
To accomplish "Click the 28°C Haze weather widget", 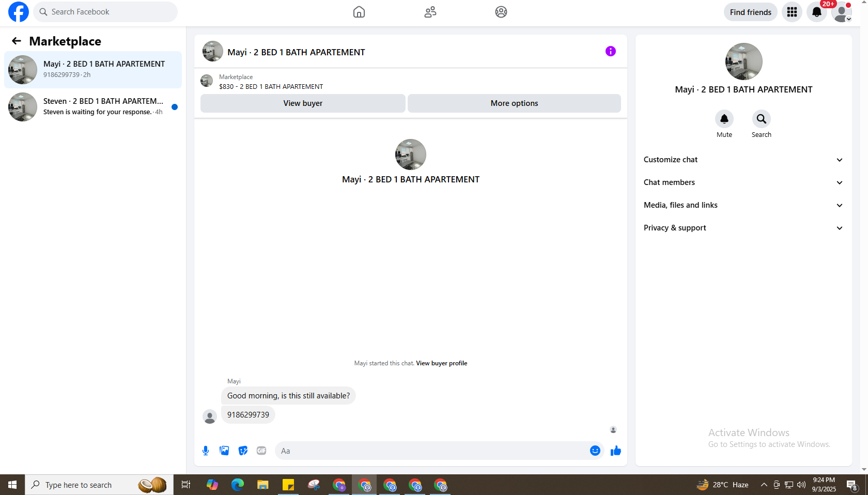I will click(723, 485).
